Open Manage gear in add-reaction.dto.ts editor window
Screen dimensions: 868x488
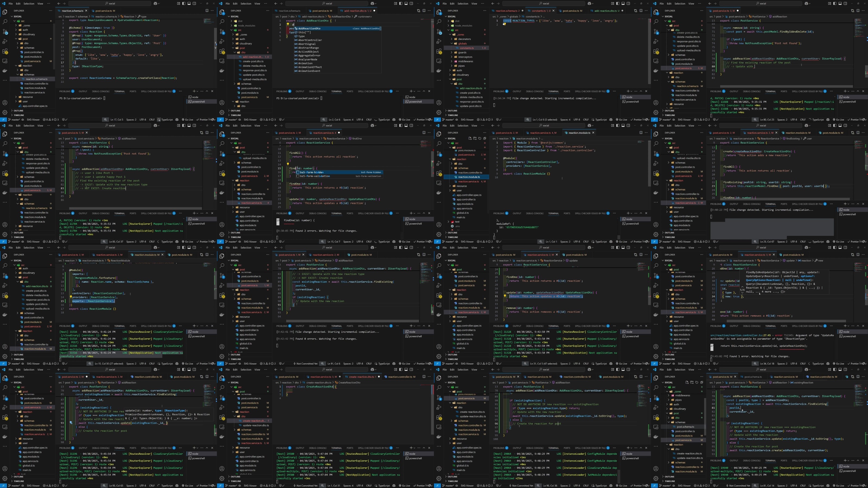click(x=222, y=113)
